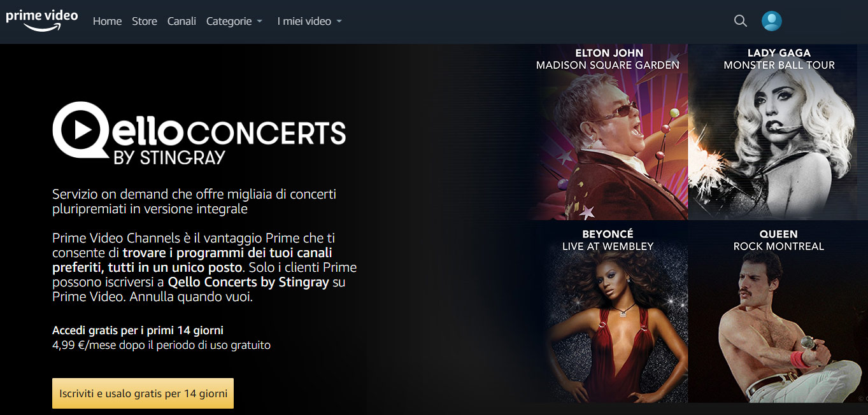Screen dimensions: 868x415
Task: Expand the Categorie dropdown arrow
Action: [x=259, y=22]
